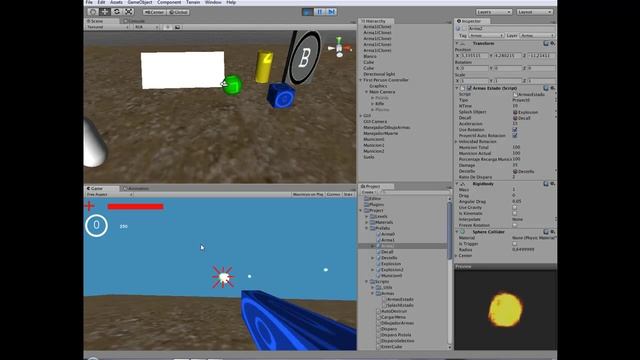
Task: Open Armas Estado script gear menu
Action: (553, 88)
